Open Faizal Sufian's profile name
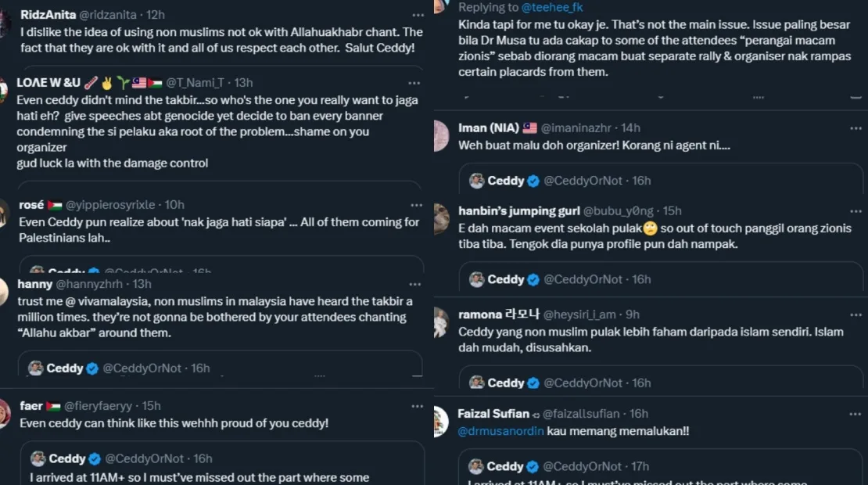868x485 pixels. [x=493, y=414]
